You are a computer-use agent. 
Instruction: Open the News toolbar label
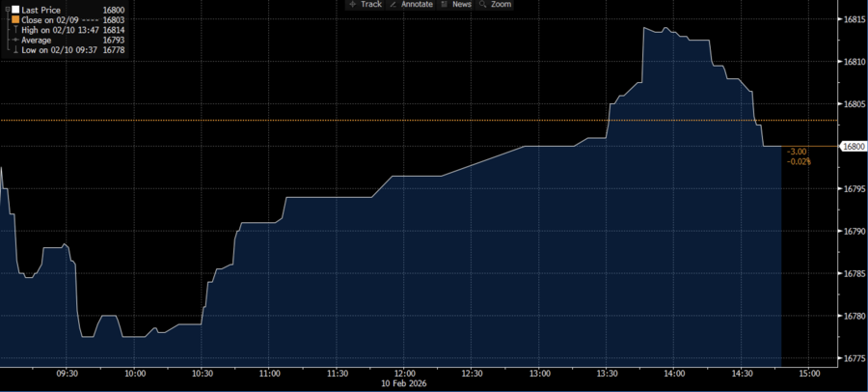pyautogui.click(x=461, y=5)
